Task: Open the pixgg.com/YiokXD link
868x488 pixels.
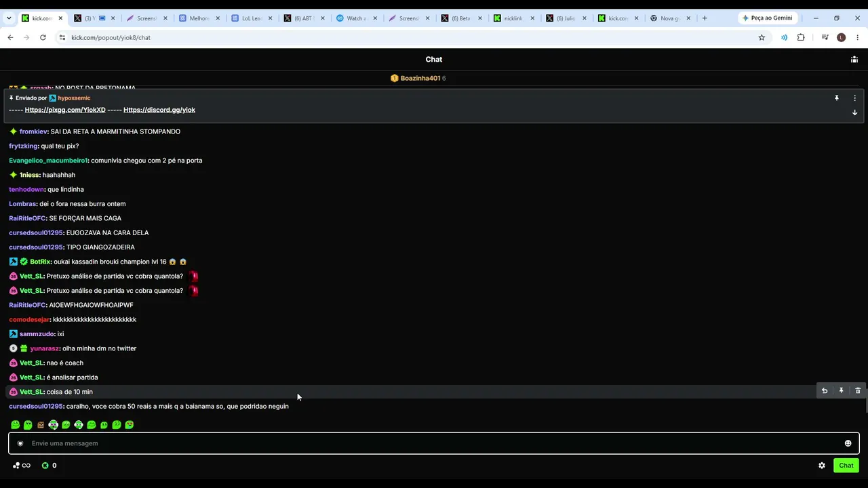Action: (65, 110)
